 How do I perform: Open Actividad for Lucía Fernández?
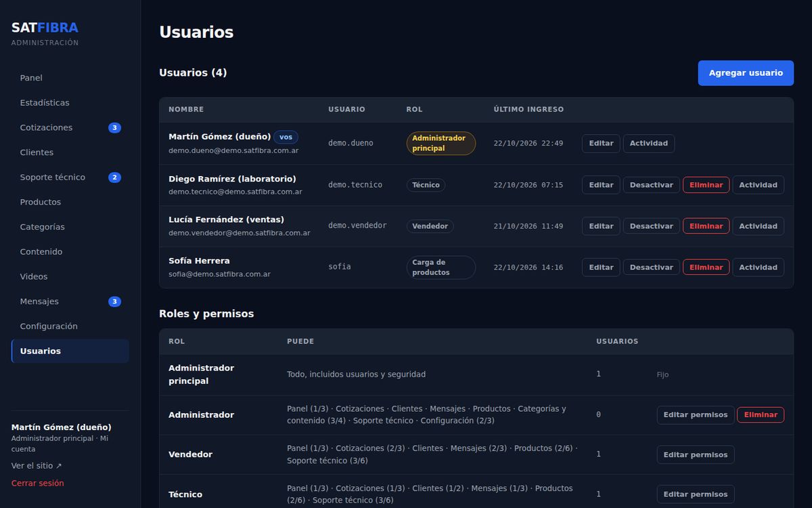[x=759, y=226]
